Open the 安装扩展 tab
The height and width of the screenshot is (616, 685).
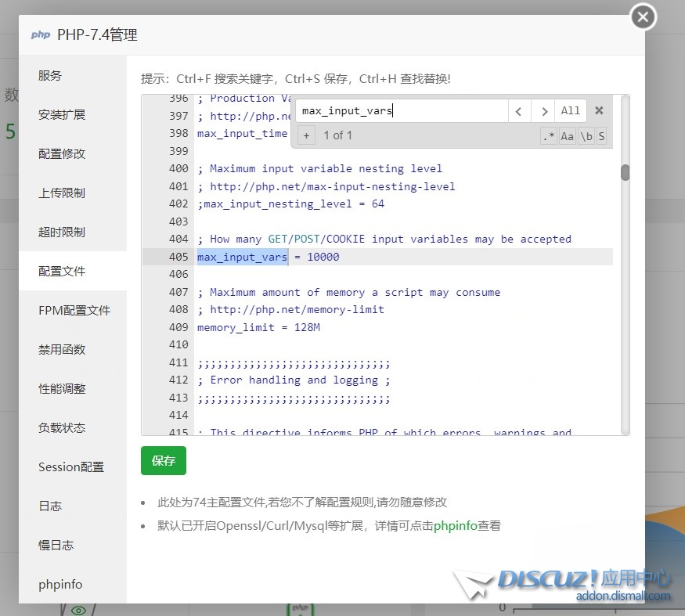click(62, 115)
